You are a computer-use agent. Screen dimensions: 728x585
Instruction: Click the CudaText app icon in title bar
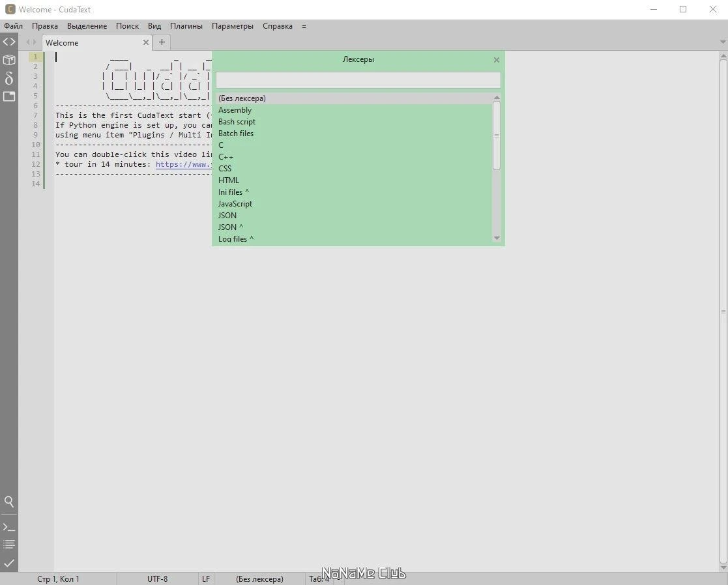click(10, 9)
